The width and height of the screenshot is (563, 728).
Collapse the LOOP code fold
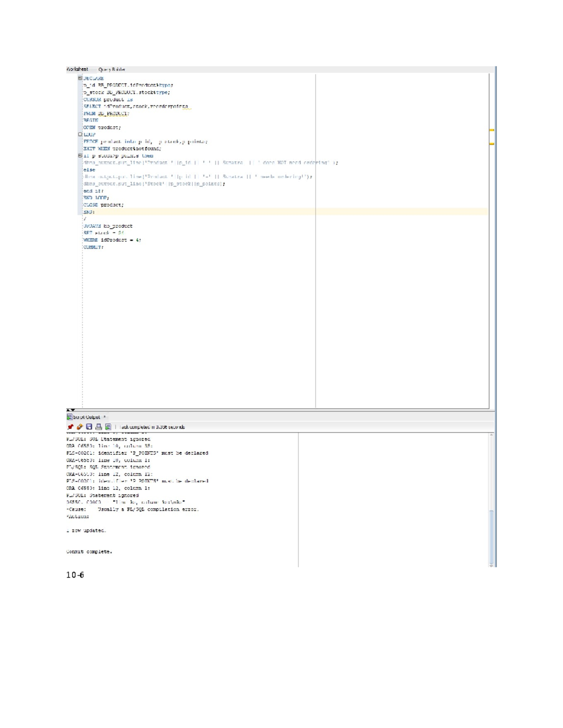[x=80, y=135]
